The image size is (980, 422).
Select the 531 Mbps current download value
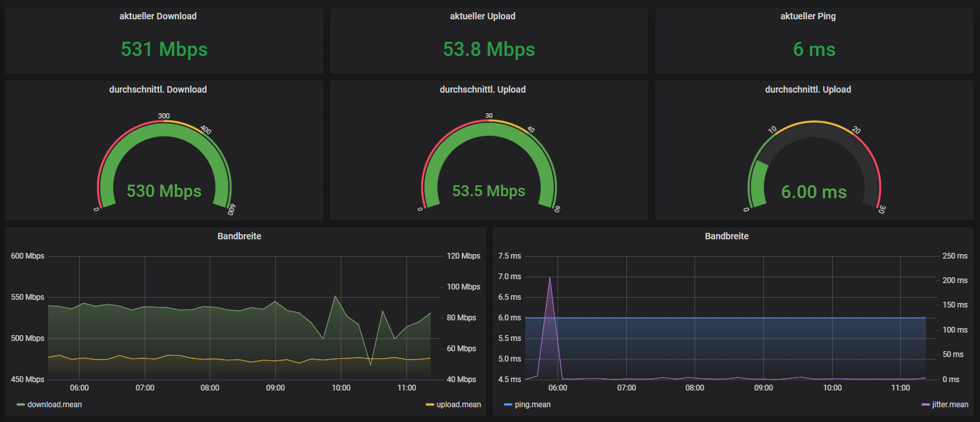[x=164, y=49]
